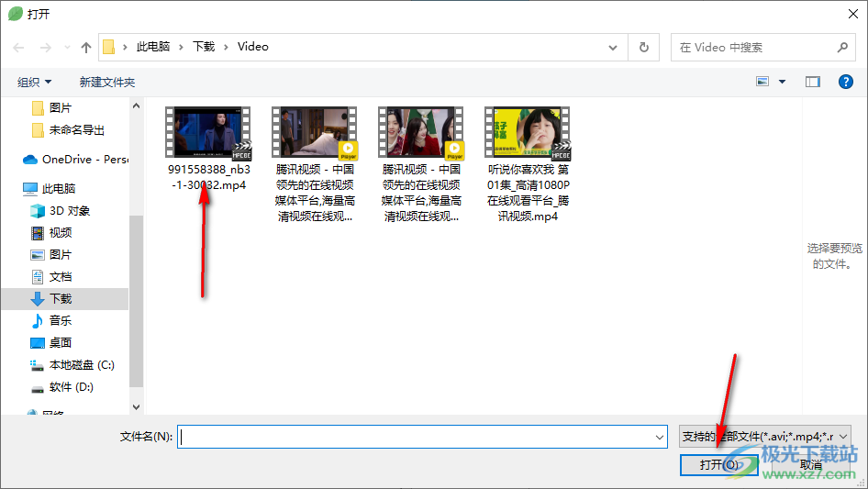
Task: Go forward using the forward arrow
Action: point(45,48)
